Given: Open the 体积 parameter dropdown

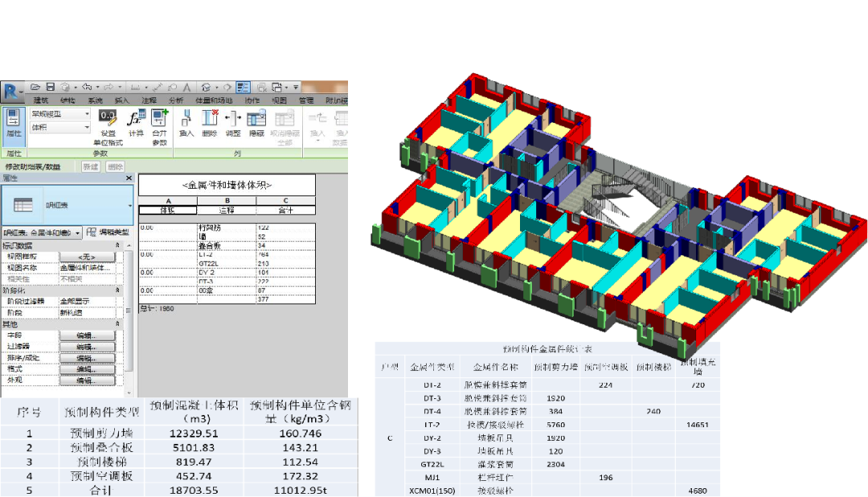Looking at the screenshot, I should click(87, 127).
